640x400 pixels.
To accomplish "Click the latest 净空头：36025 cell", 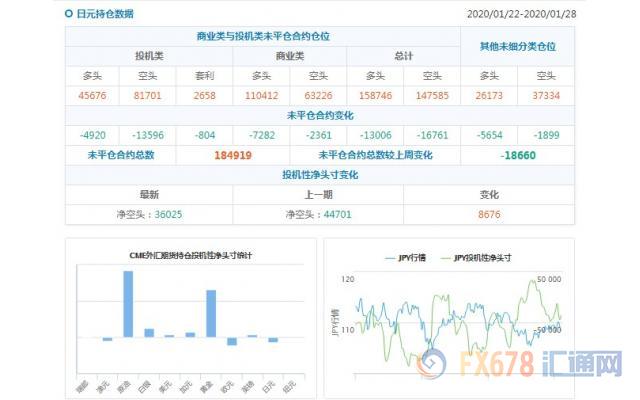I will 149,215.
